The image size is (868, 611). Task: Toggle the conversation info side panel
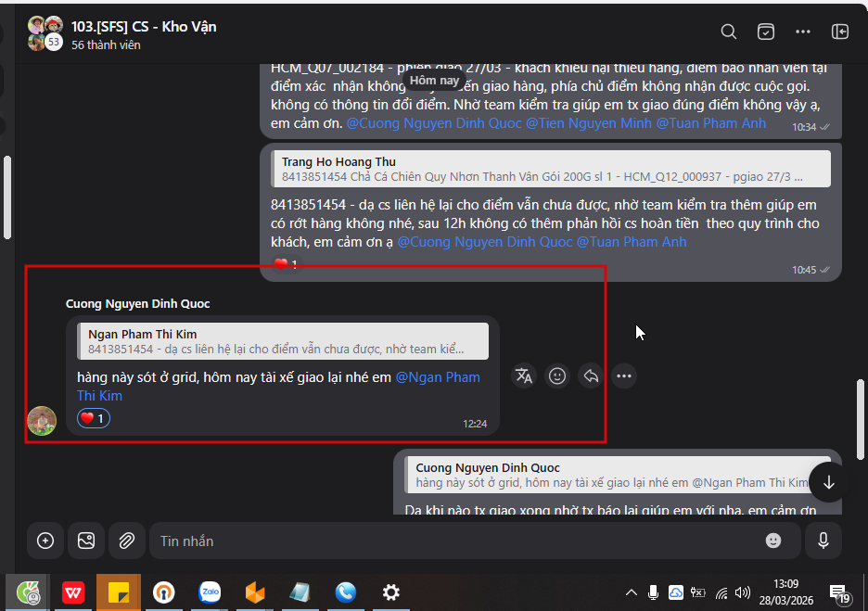point(840,32)
